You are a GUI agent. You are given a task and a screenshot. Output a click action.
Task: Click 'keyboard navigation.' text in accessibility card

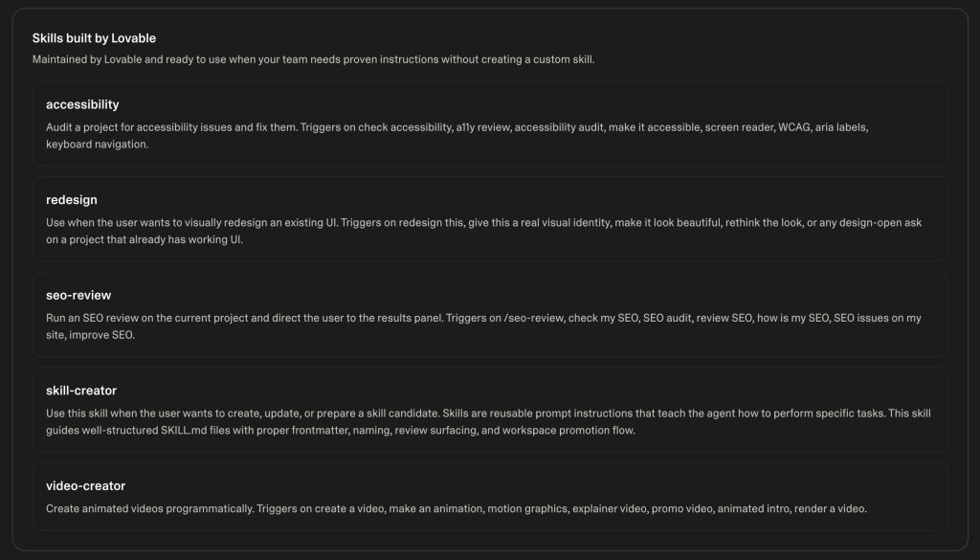[x=98, y=145]
